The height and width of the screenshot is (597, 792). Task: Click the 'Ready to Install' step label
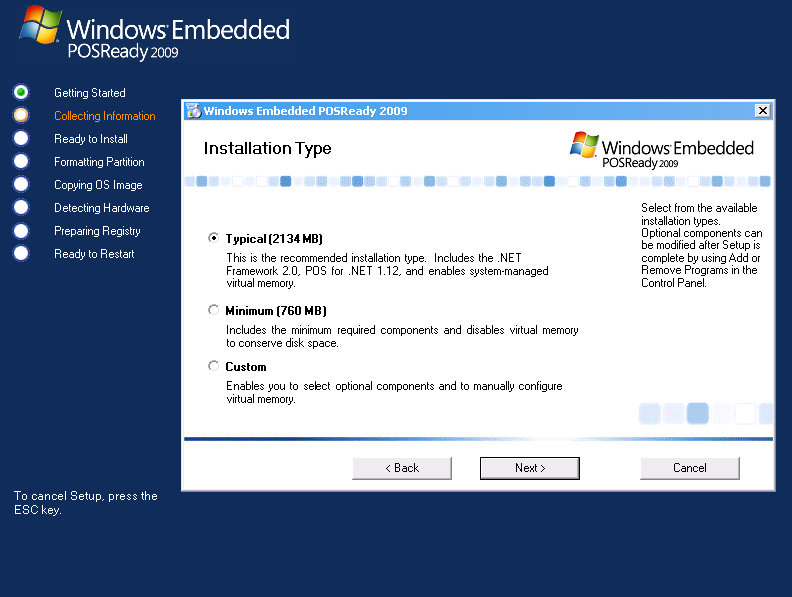91,139
